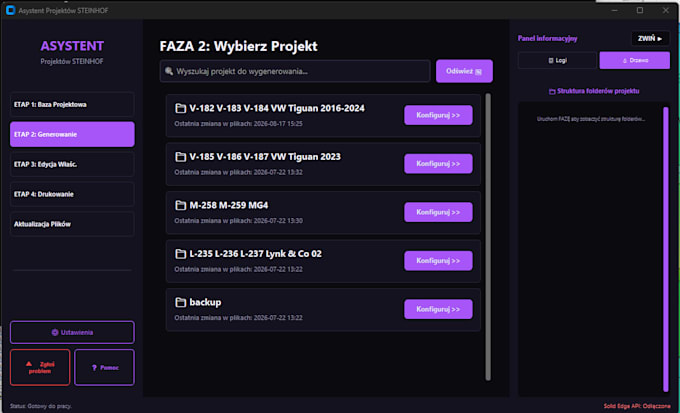Viewport: 680px width, 413px height.
Task: Switch to the Drzewo tab
Action: point(635,60)
